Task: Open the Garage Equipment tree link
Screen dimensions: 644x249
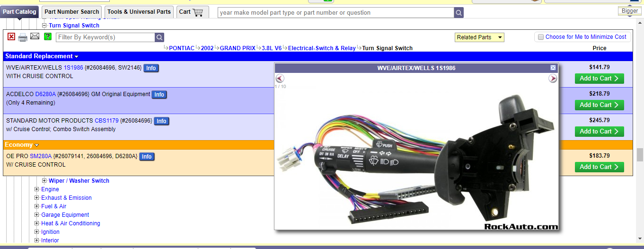Action: tap(65, 215)
